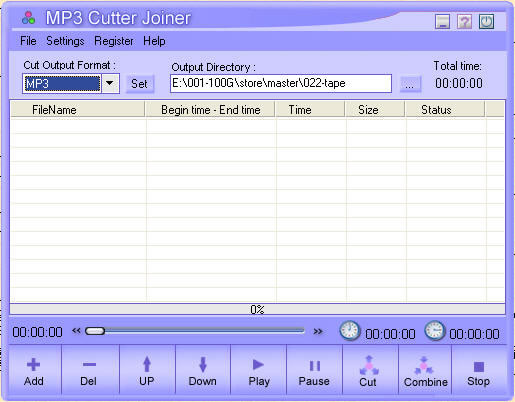515x402 pixels.
Task: Open the Cut Output Format dropdown arrow
Action: [x=110, y=83]
